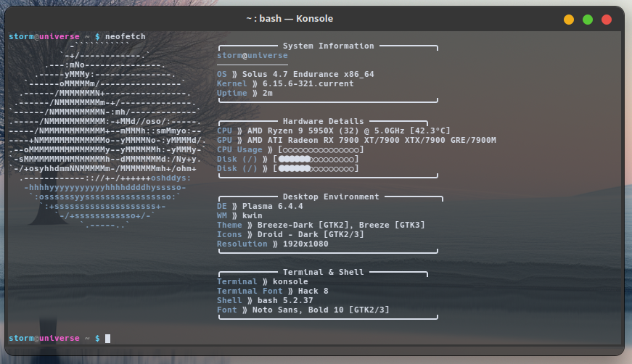Click the typed 'neofetch' command text
This screenshot has height=364, width=632.
[126, 36]
